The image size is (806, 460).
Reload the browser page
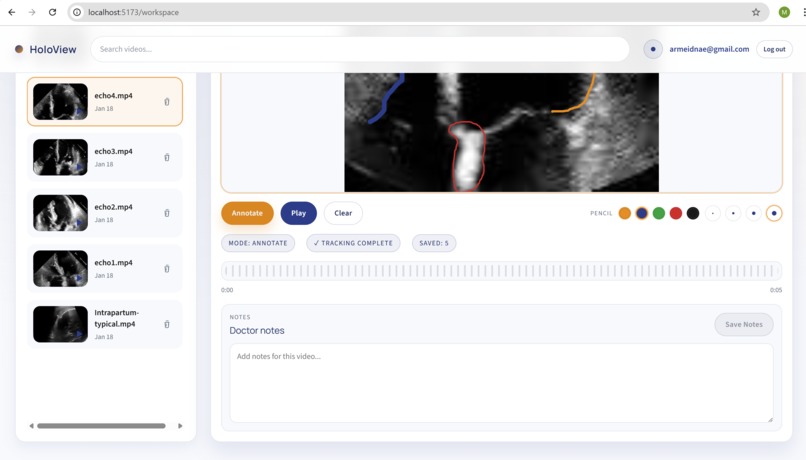click(52, 12)
